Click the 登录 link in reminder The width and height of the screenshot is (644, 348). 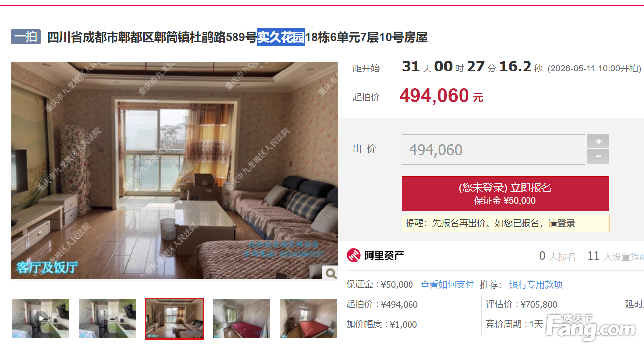point(566,224)
